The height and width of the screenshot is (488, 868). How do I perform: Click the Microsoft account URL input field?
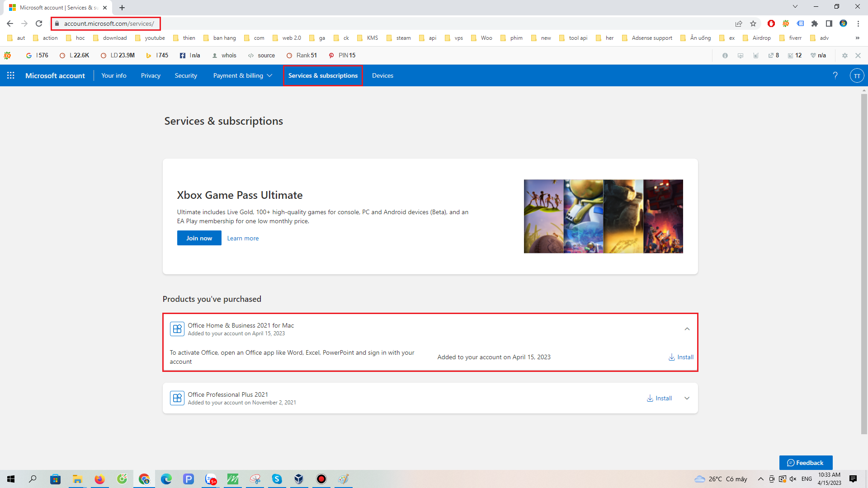pyautogui.click(x=108, y=23)
